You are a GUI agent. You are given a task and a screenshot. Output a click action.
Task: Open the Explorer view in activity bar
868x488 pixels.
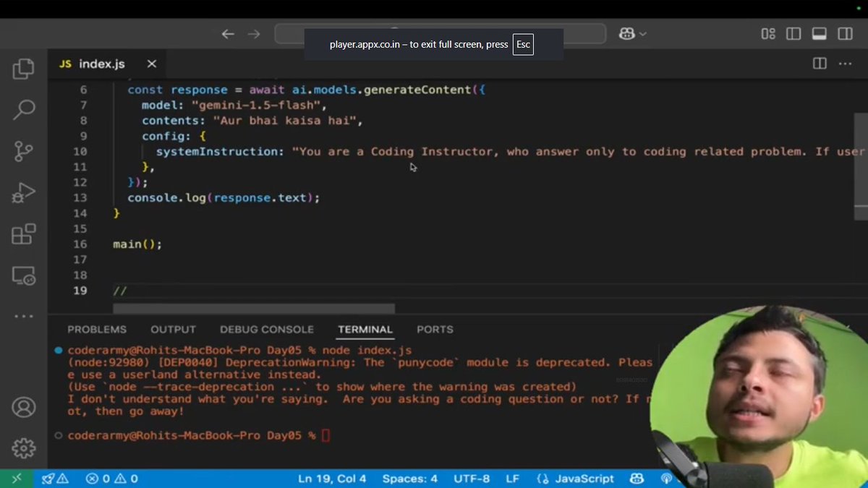coord(23,69)
